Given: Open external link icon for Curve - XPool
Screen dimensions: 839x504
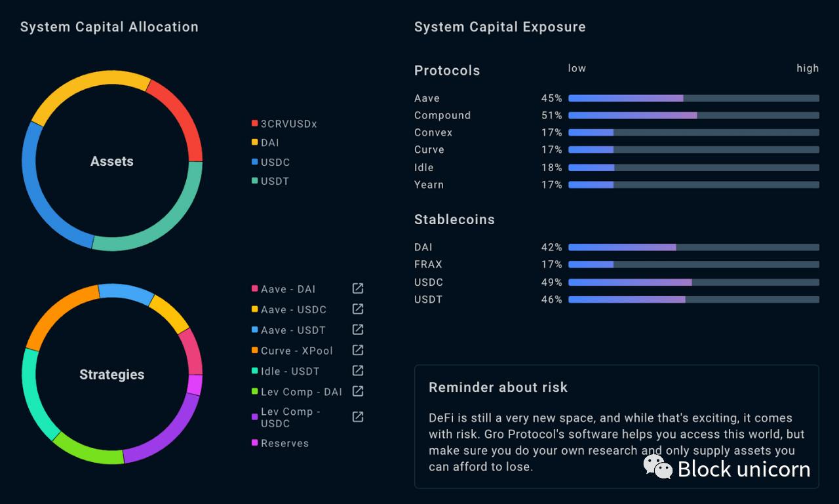Looking at the screenshot, I should pyautogui.click(x=358, y=350).
